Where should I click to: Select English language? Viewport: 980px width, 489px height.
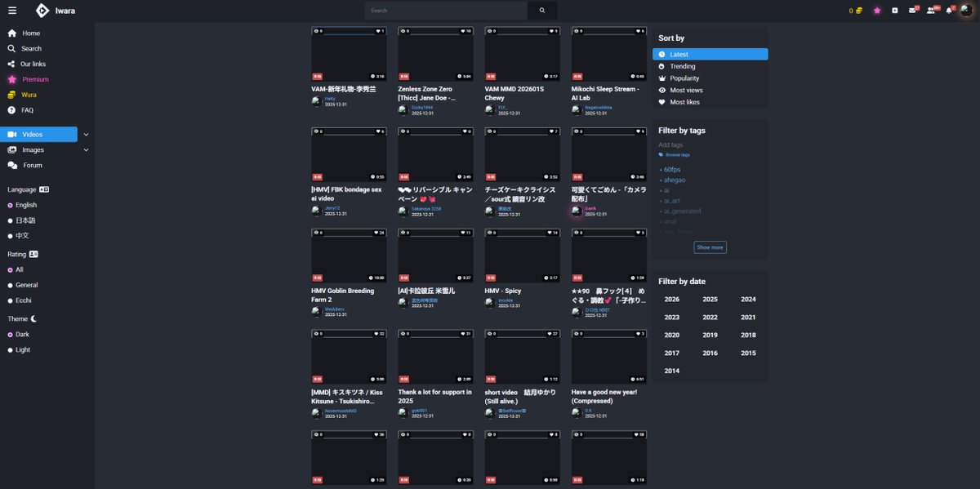[x=22, y=206]
